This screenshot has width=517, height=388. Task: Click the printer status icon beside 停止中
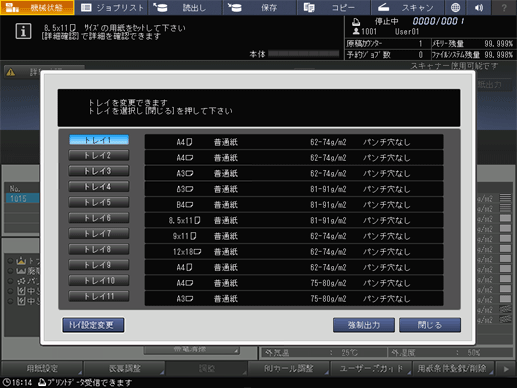(x=356, y=22)
